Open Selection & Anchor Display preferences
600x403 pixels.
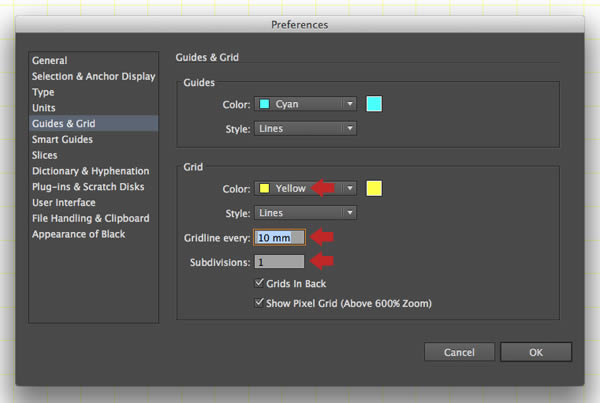click(93, 76)
